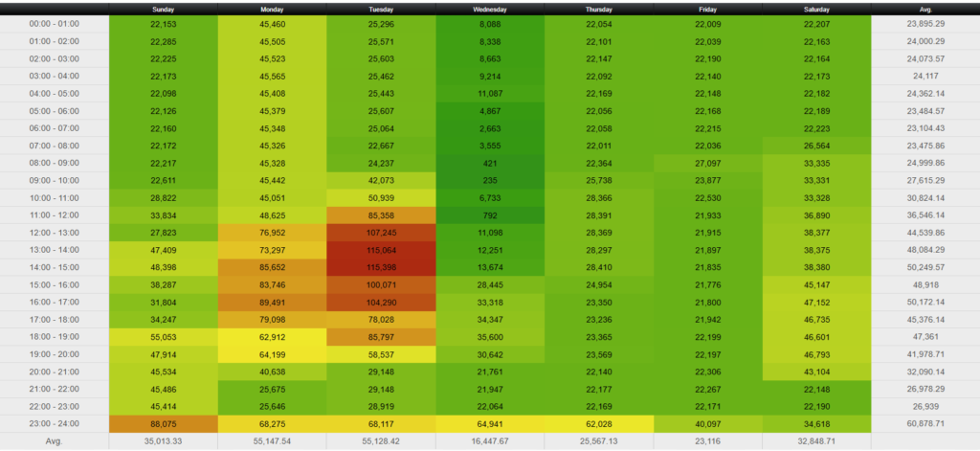
Task: Click the Friday column header
Action: tap(707, 10)
